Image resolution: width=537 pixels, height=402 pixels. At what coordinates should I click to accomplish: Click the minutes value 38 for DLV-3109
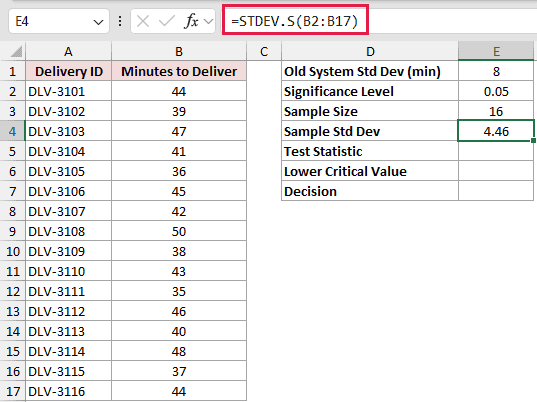[x=179, y=251]
